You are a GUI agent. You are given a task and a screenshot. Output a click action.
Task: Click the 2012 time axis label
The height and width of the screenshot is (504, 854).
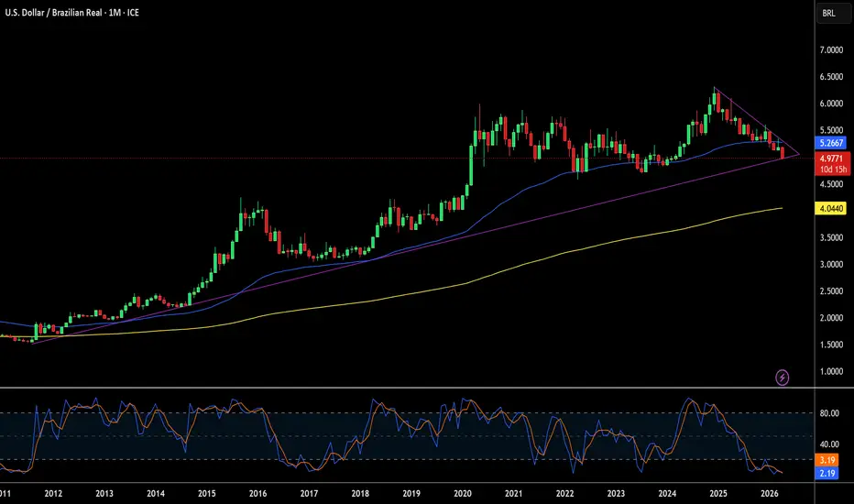coord(53,494)
